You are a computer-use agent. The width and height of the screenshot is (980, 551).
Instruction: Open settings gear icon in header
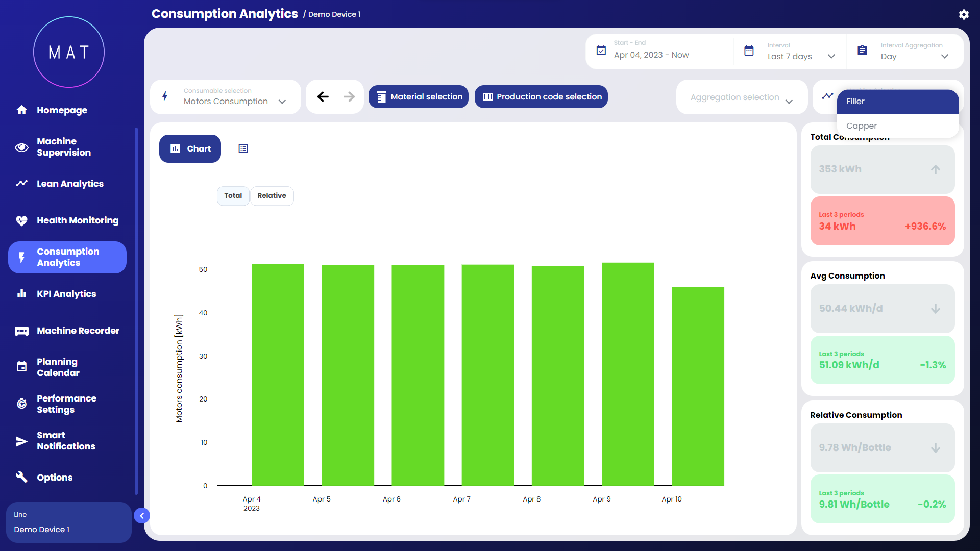963,14
